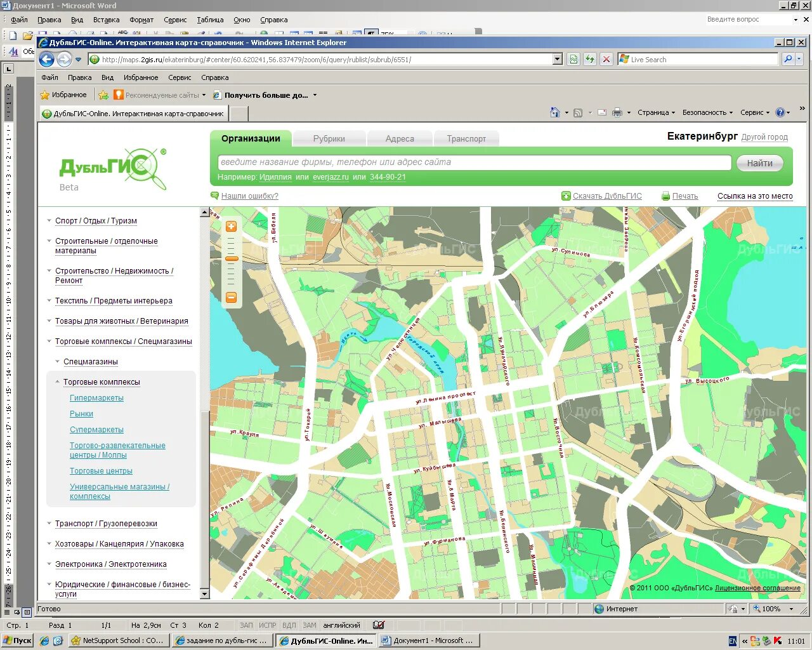Click the category list scrollbar down arrow
Image resolution: width=812 pixels, height=650 pixels.
pyautogui.click(x=204, y=594)
